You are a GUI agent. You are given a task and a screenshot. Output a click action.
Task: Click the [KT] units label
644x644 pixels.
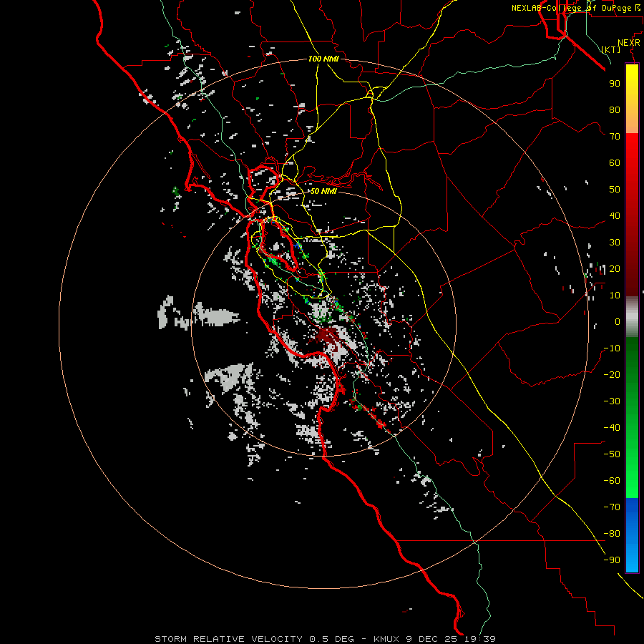coord(611,49)
